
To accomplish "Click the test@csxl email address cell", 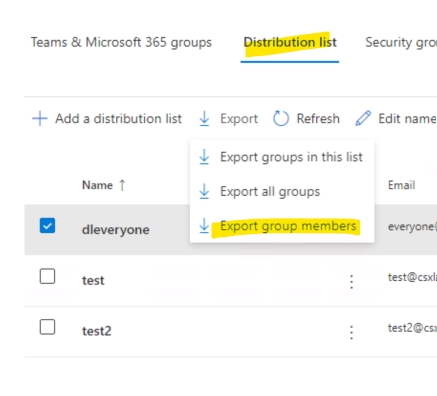I will point(412,277).
